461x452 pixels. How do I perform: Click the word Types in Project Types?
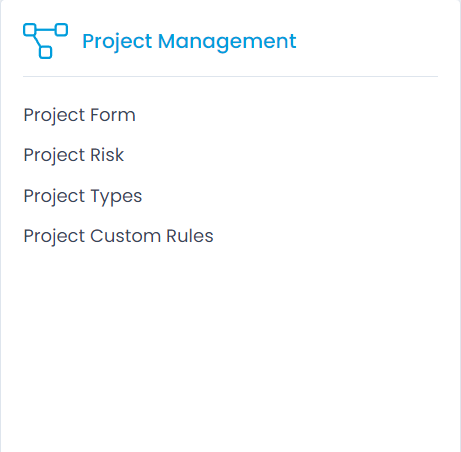click(116, 196)
